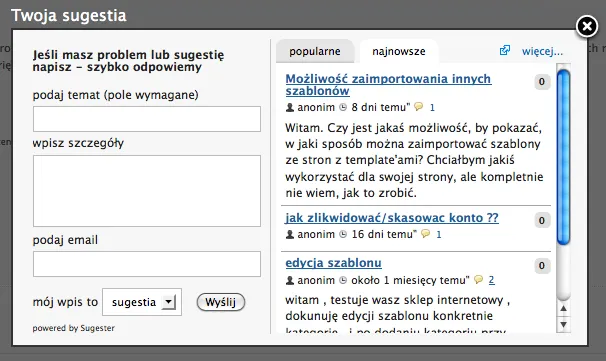The width and height of the screenshot is (606, 361).
Task: Switch to the popularne tab
Action: pos(315,51)
